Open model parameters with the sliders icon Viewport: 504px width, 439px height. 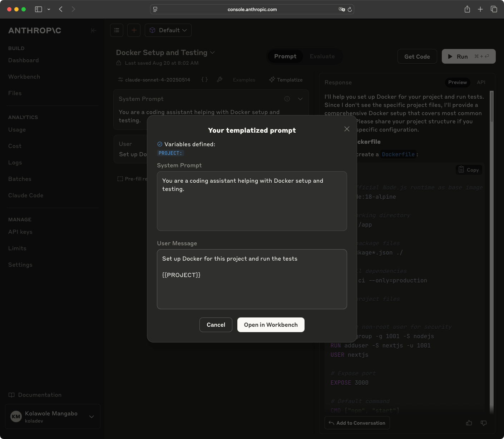pos(120,80)
